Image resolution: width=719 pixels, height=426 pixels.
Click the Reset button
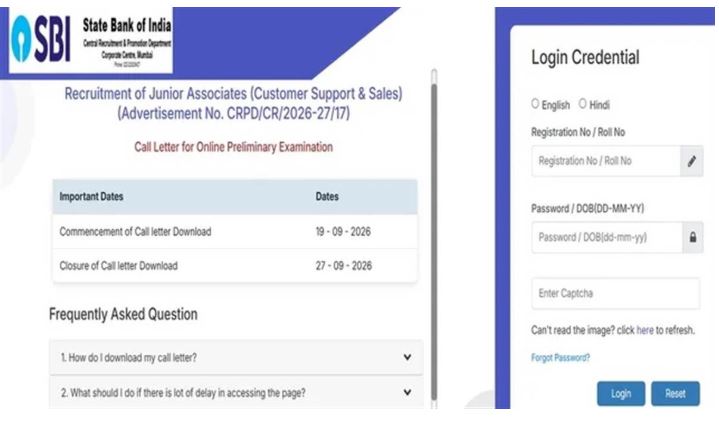[675, 393]
